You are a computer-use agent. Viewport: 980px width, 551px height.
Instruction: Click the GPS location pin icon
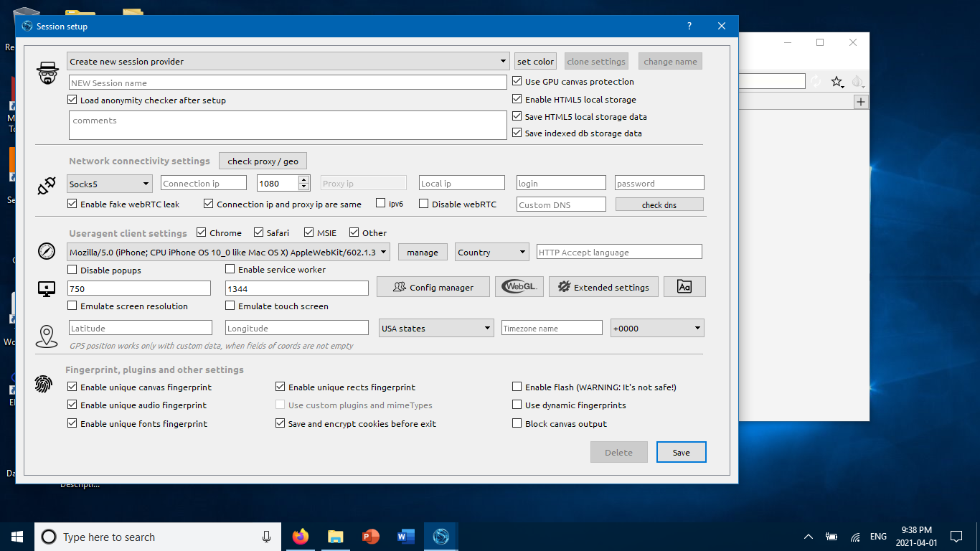46,335
